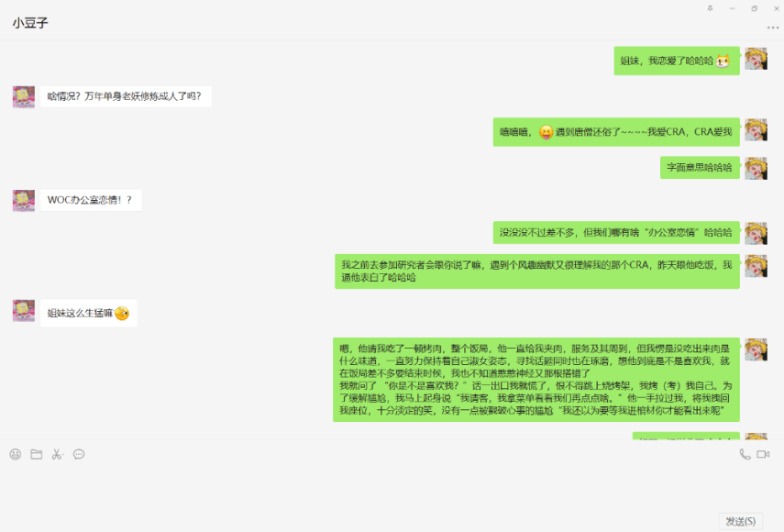This screenshot has height=532, width=784.
Task: Open the chat history icon
Action: point(79,454)
